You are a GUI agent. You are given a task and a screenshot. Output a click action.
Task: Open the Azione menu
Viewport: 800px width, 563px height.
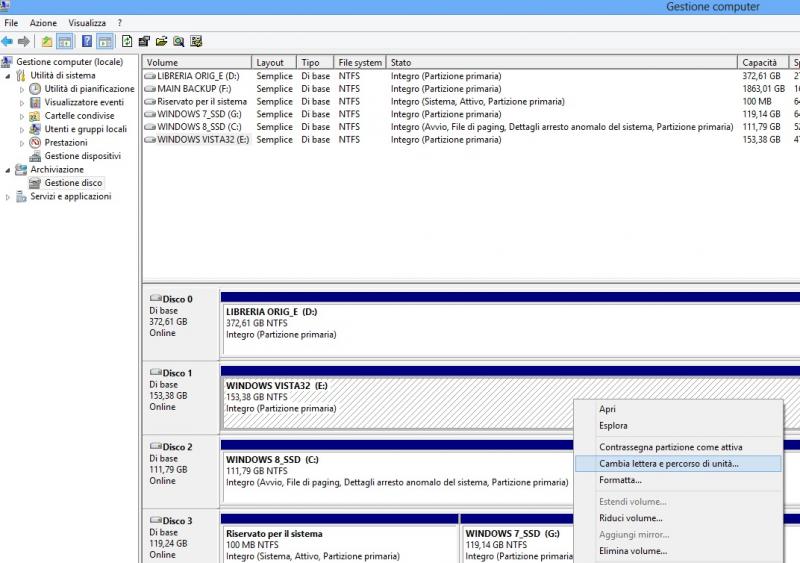pyautogui.click(x=43, y=23)
